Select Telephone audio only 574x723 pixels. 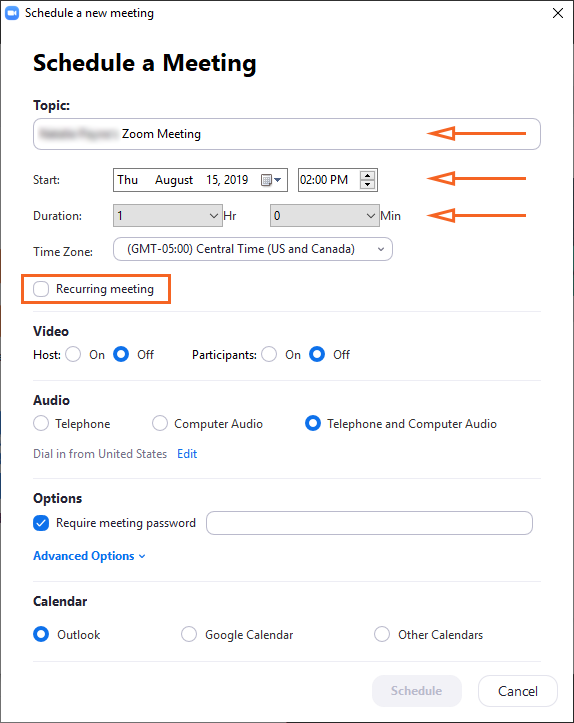pyautogui.click(x=41, y=423)
